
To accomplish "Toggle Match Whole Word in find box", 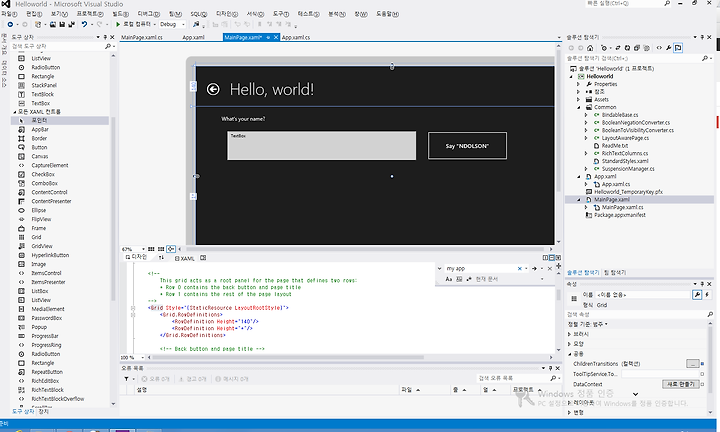I will coord(459,279).
